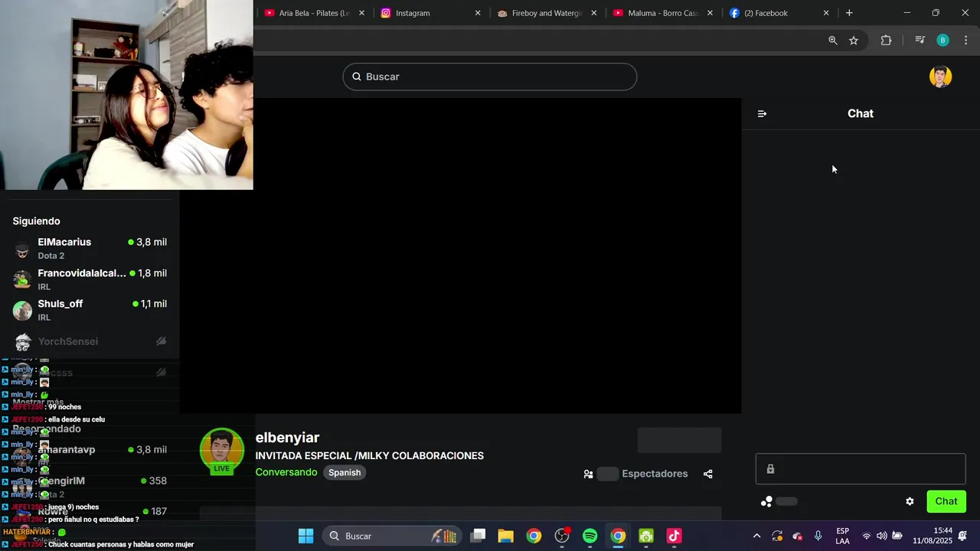The height and width of the screenshot is (551, 980).
Task: Open the notification bell in tray
Action: tap(962, 536)
